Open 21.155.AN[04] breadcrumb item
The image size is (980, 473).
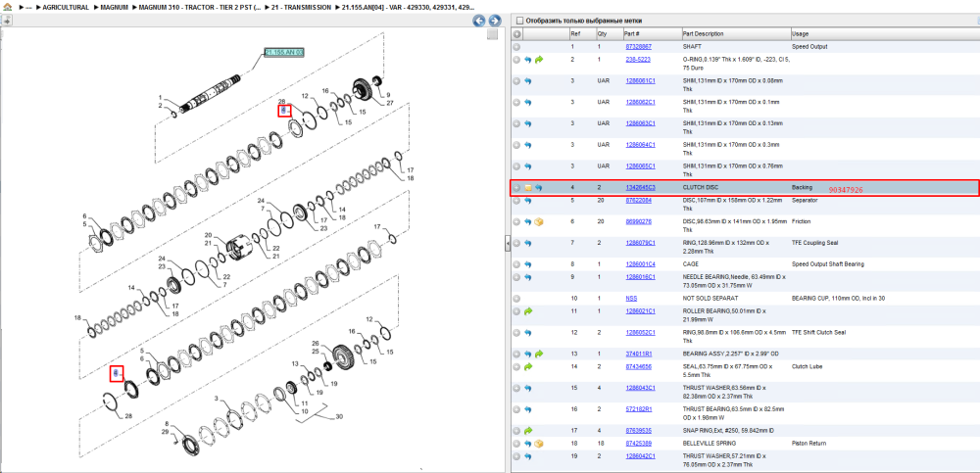tap(408, 7)
